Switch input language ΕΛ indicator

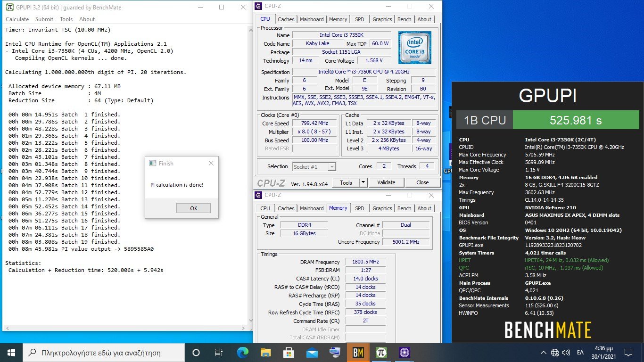[580, 353]
